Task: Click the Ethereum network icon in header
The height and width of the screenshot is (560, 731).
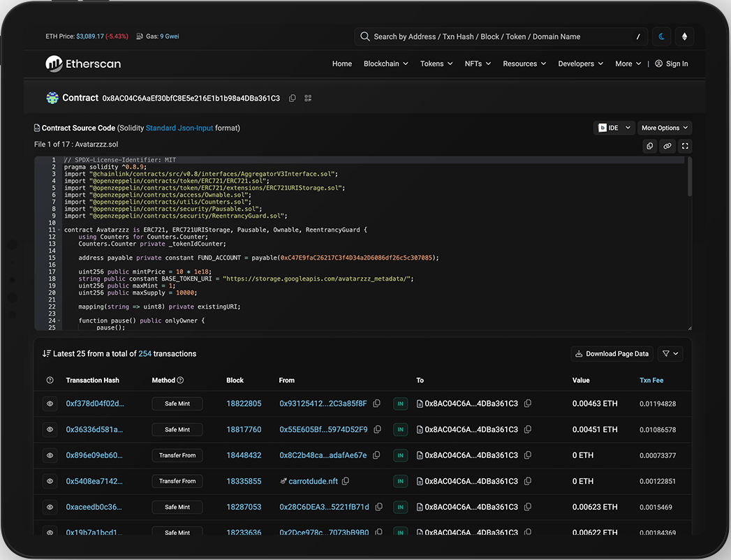Action: (684, 37)
